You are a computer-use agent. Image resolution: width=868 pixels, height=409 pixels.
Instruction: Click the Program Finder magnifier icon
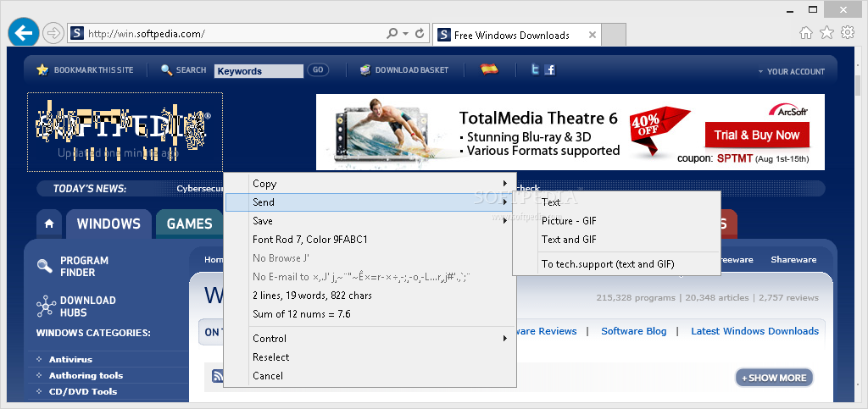(44, 266)
